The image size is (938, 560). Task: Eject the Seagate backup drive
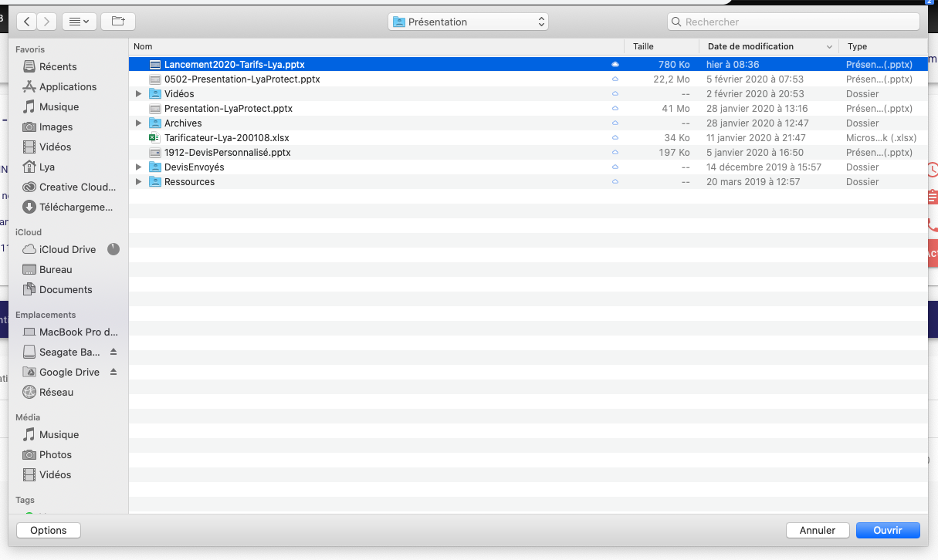tap(113, 352)
